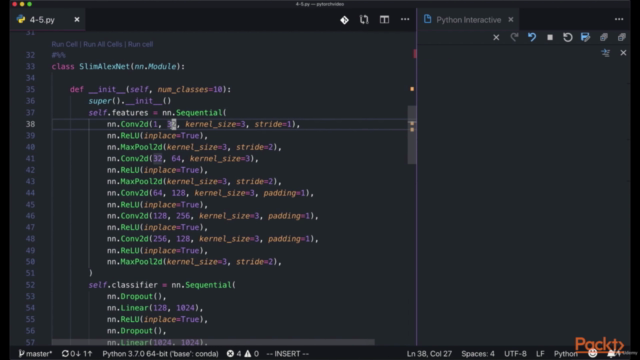Place cursor on num_classes=10 parameter
Viewport: 640px width, 360px height.
point(190,89)
